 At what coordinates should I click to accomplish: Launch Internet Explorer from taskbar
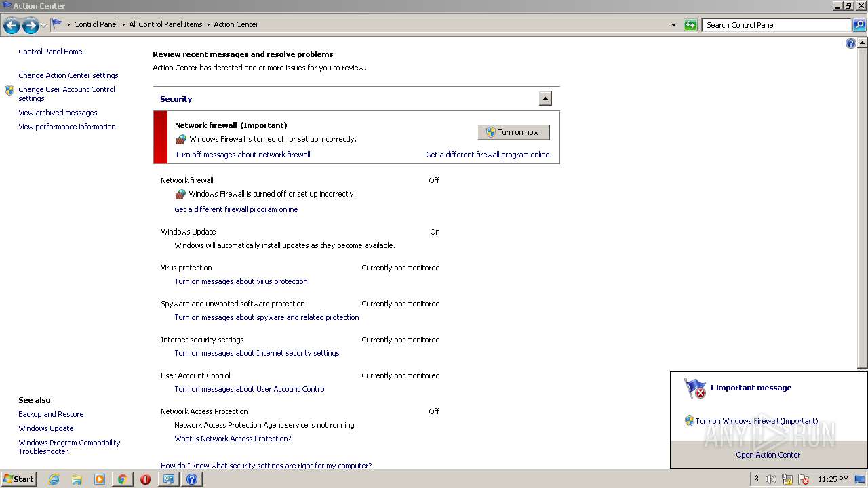pyautogui.click(x=54, y=479)
